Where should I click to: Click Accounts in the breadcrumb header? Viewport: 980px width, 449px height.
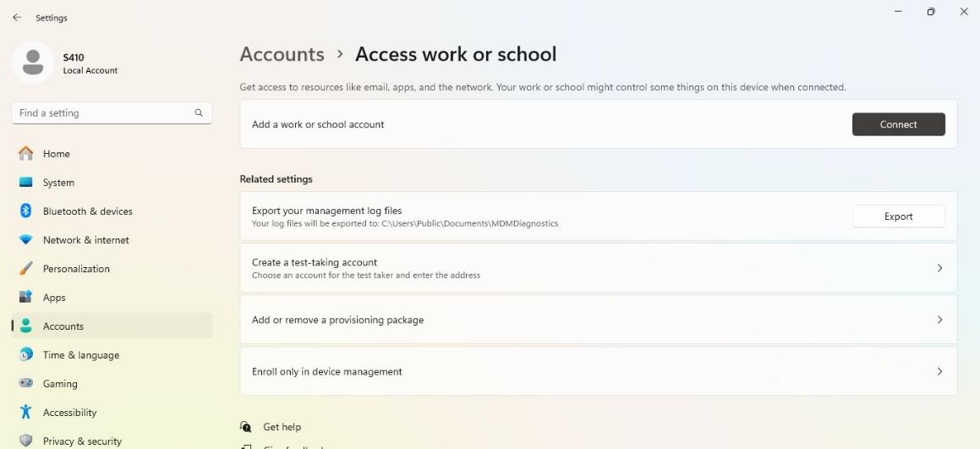point(282,54)
